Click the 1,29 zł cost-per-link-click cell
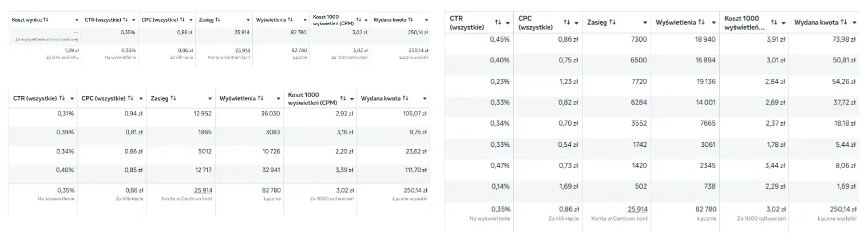 [71, 50]
